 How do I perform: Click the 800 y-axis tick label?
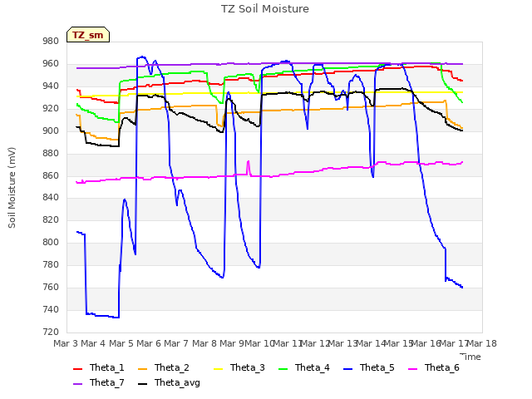[x=51, y=242]
